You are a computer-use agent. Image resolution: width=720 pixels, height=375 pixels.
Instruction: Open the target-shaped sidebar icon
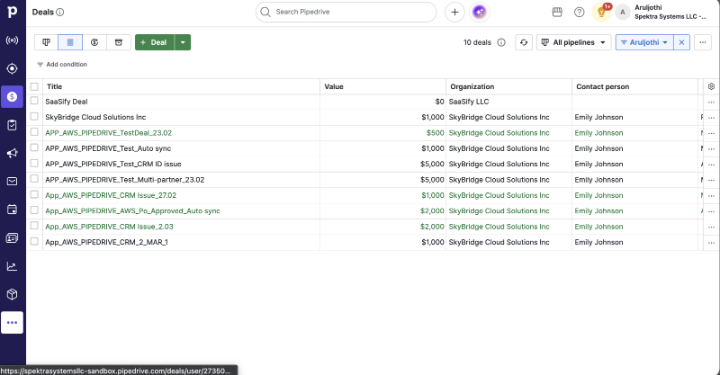click(12, 69)
